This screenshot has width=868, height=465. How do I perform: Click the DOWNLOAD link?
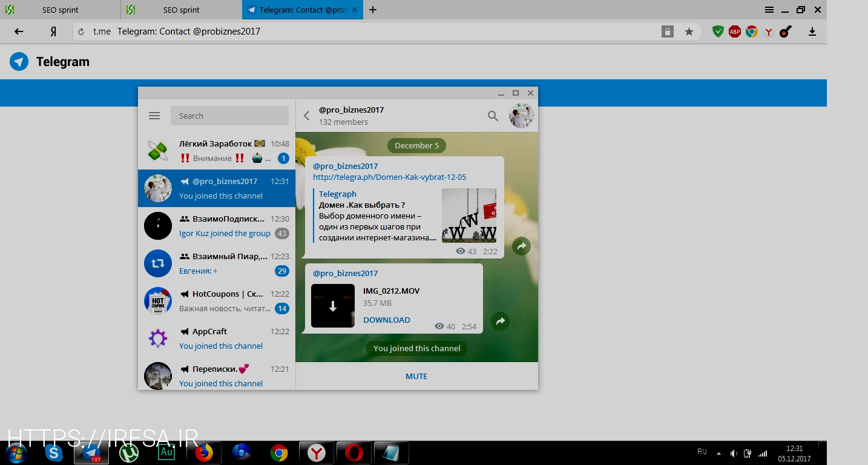pyautogui.click(x=387, y=320)
